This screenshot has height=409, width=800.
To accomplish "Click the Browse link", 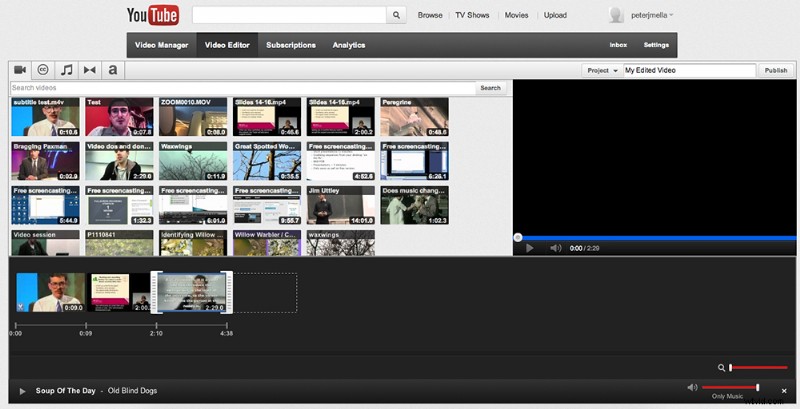I will (x=430, y=15).
